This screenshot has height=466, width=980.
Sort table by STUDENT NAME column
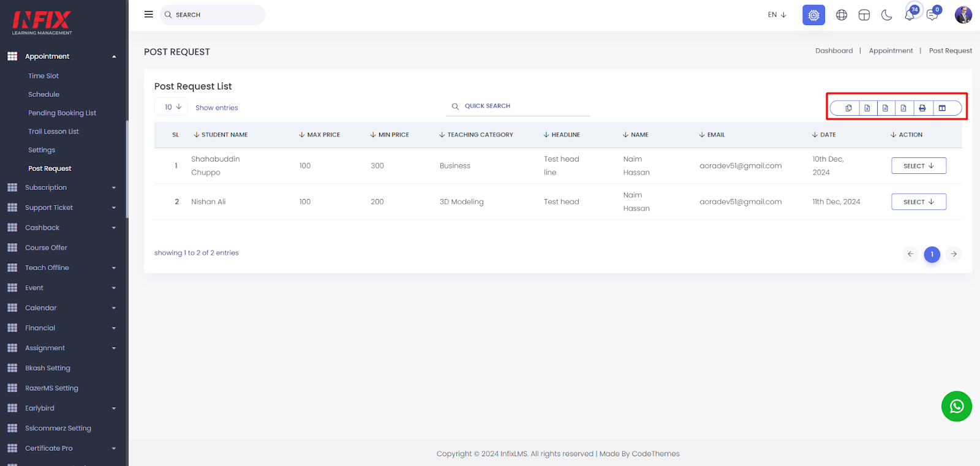tap(221, 135)
